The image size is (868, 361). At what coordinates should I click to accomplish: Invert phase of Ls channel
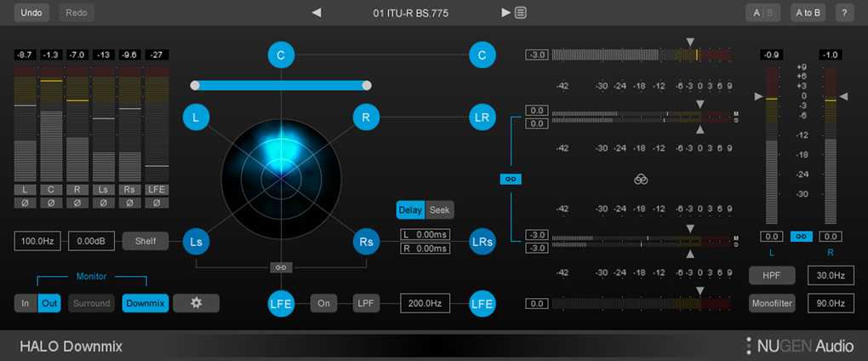pyautogui.click(x=104, y=203)
